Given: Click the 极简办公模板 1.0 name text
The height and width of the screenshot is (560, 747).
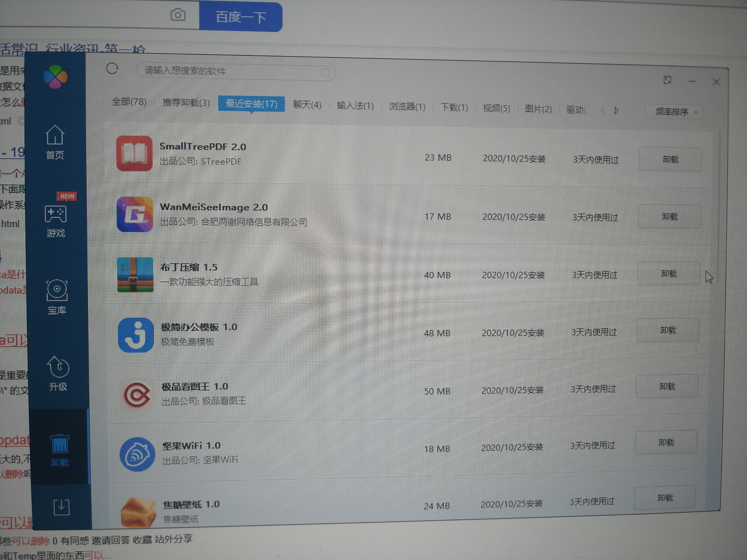Looking at the screenshot, I should (x=199, y=327).
